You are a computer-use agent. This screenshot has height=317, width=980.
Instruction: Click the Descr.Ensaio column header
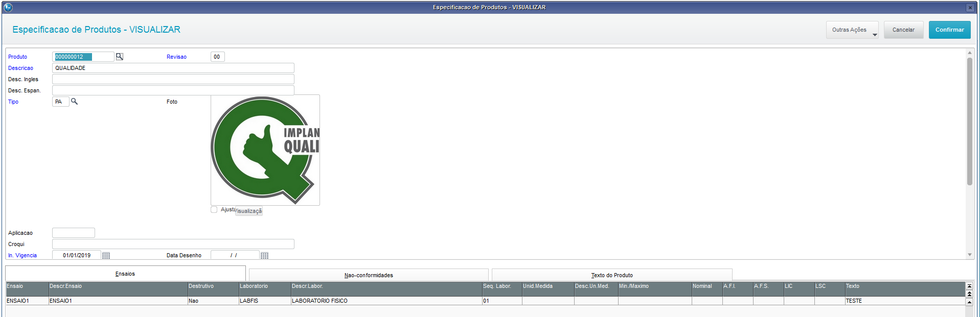coord(118,289)
